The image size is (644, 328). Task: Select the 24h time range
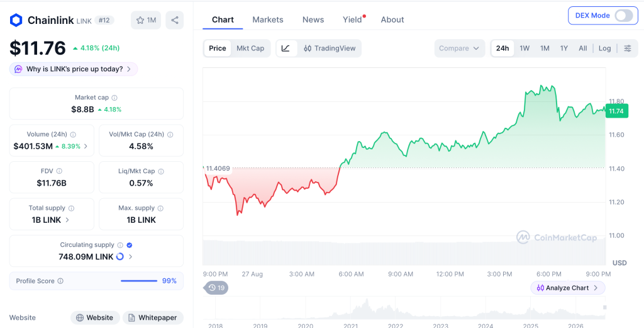[502, 48]
